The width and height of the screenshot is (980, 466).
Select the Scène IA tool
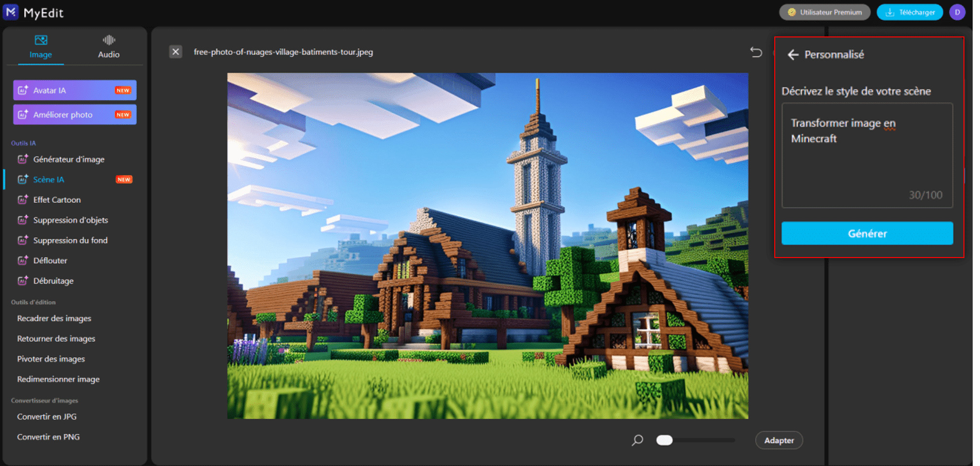[x=48, y=179]
